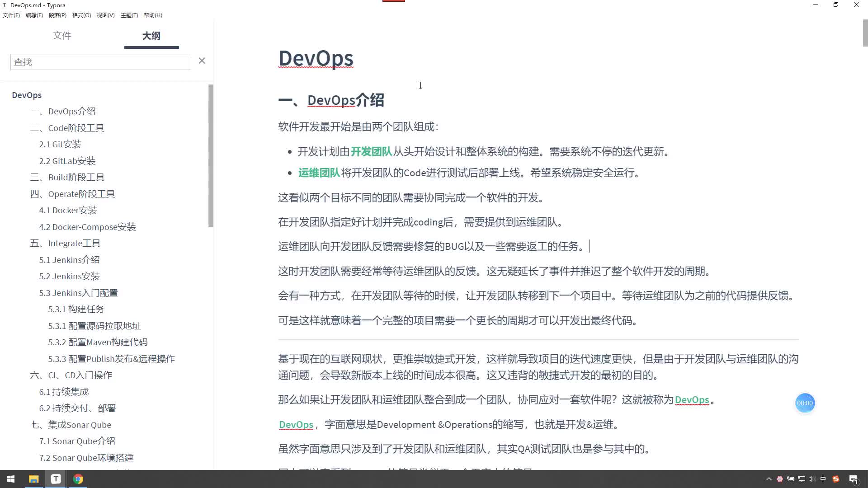
Task: Click the document vertical scrollbar thumb
Action: point(865,33)
